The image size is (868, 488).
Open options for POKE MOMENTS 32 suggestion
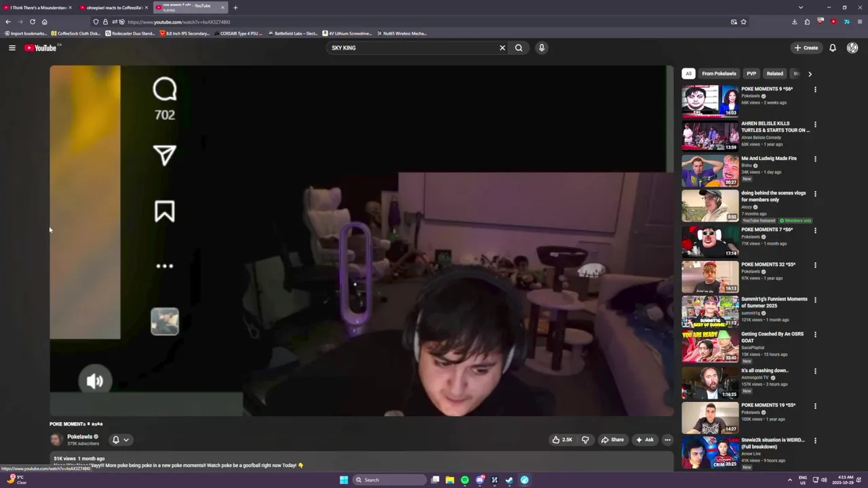pyautogui.click(x=815, y=265)
